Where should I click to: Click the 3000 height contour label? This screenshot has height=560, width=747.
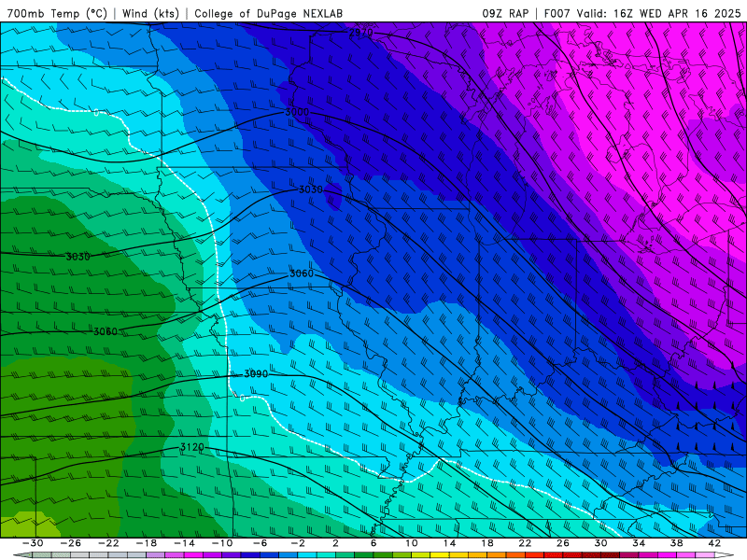(297, 112)
